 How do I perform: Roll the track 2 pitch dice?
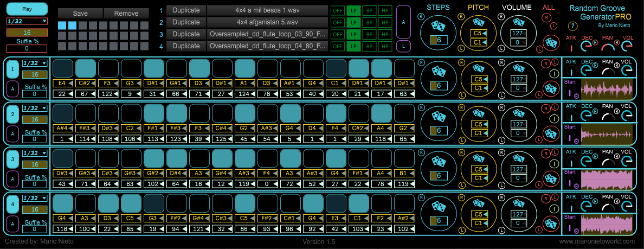(x=478, y=112)
